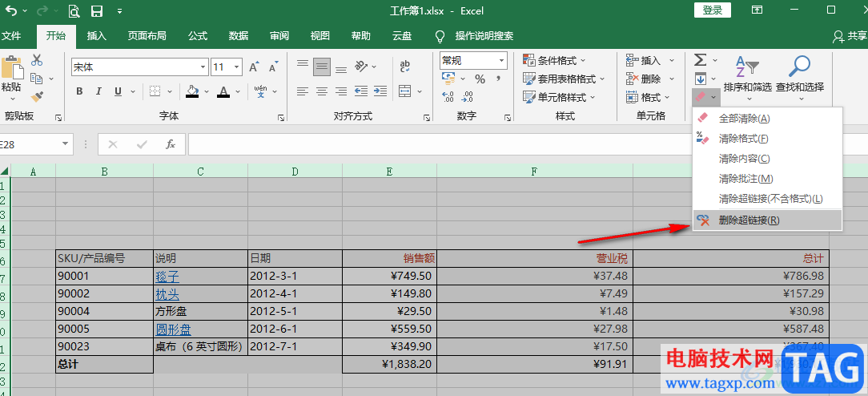Open the Name Box dropdown arrow

(x=66, y=144)
